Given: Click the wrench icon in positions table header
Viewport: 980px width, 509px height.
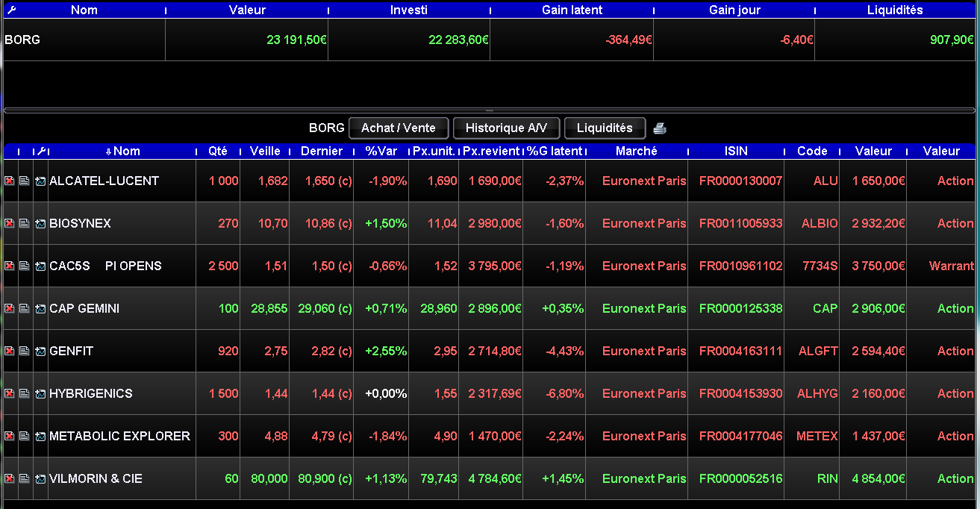Looking at the screenshot, I should (x=41, y=151).
